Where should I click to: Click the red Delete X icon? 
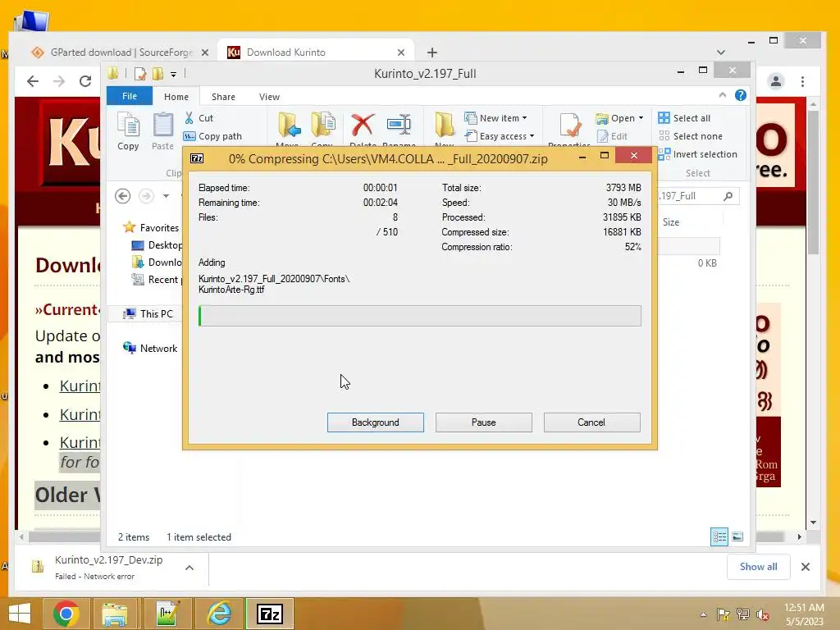click(363, 125)
